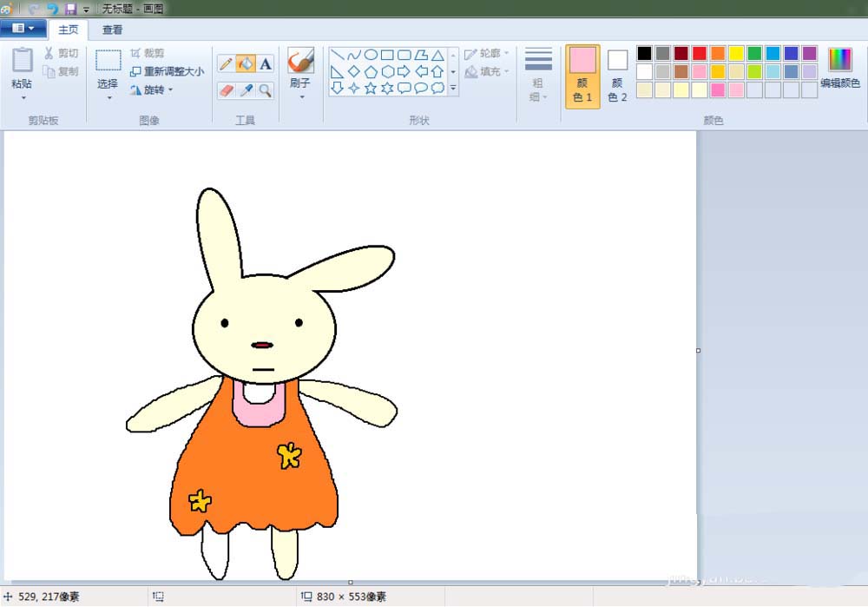Screen dimensions: 868x607
Task: Open the blue Paint file menu
Action: pos(23,29)
